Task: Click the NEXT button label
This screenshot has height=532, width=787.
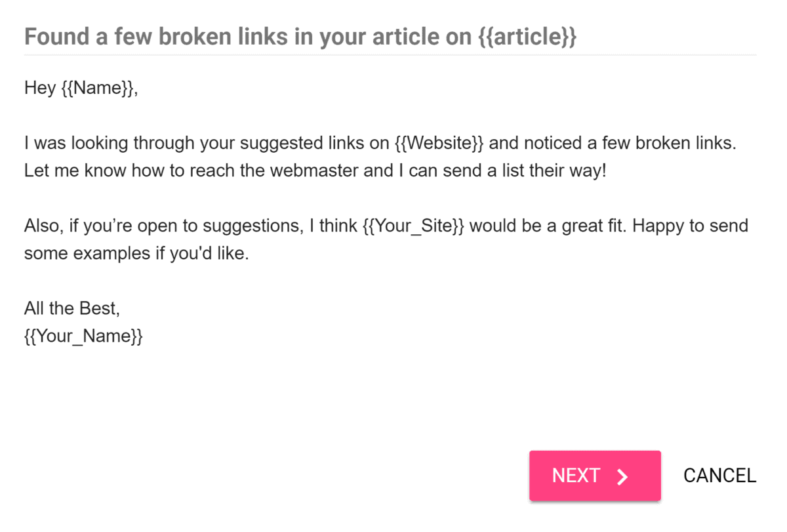Action: (x=576, y=476)
